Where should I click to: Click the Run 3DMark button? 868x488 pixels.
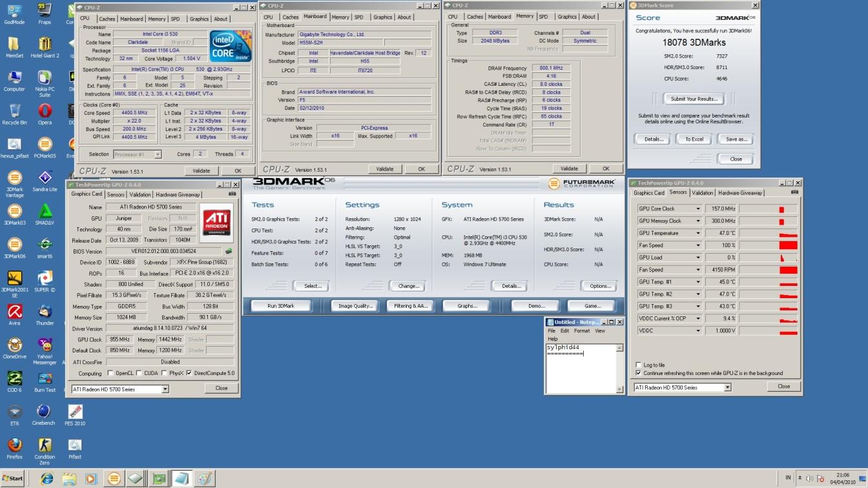pos(280,306)
